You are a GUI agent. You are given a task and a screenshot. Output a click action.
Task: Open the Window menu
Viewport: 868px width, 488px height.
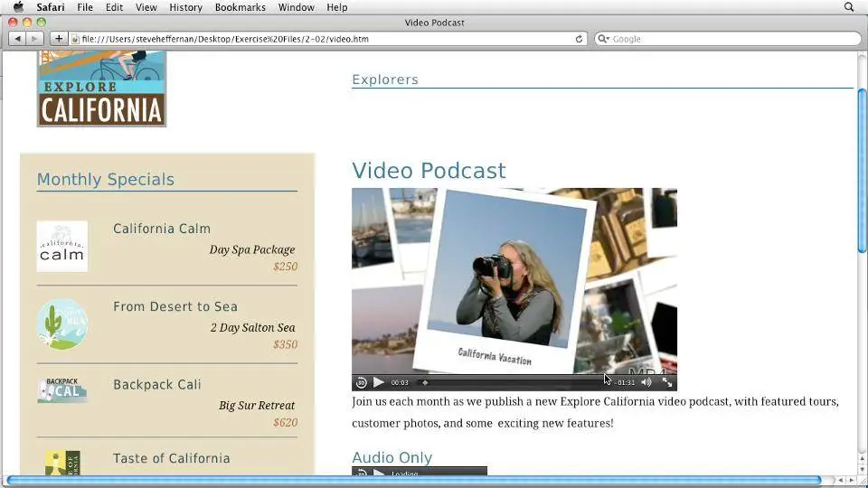[297, 7]
